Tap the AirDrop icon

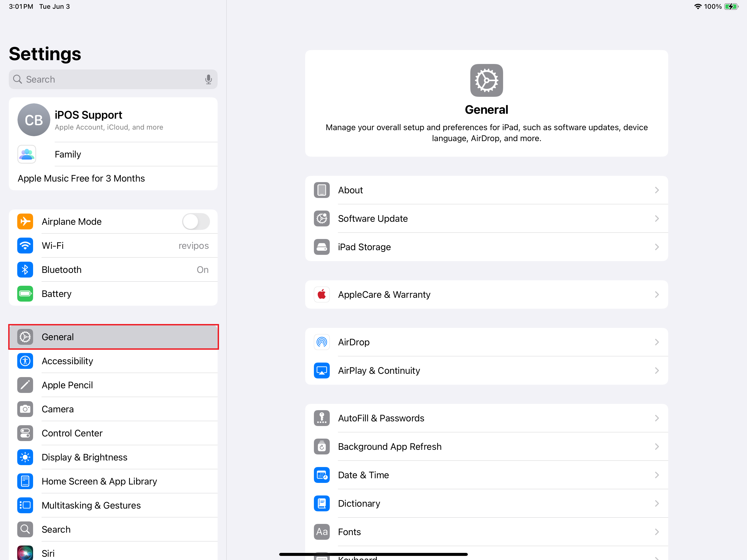tap(322, 342)
